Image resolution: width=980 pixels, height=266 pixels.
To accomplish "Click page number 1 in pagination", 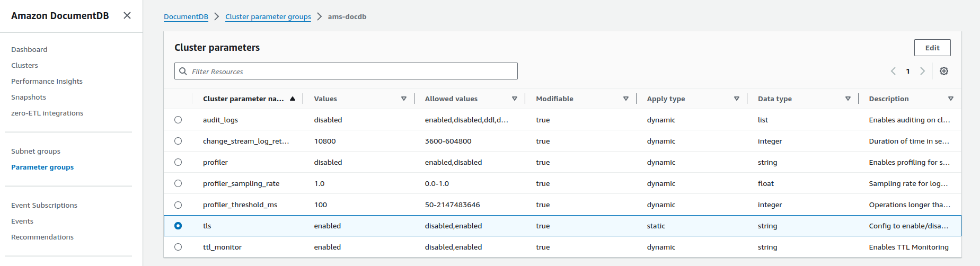I will [908, 71].
